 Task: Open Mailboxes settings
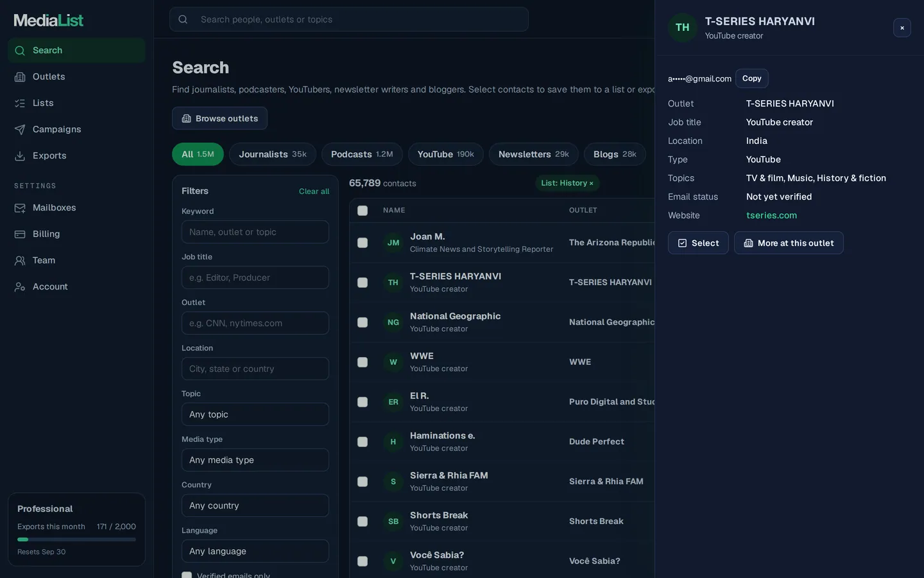tap(76, 207)
